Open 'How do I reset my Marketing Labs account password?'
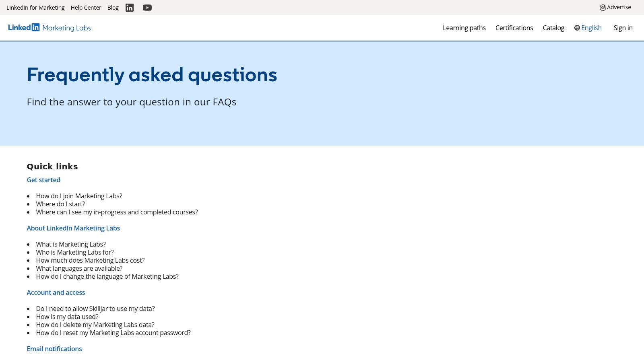This screenshot has height=362, width=644. point(113,333)
